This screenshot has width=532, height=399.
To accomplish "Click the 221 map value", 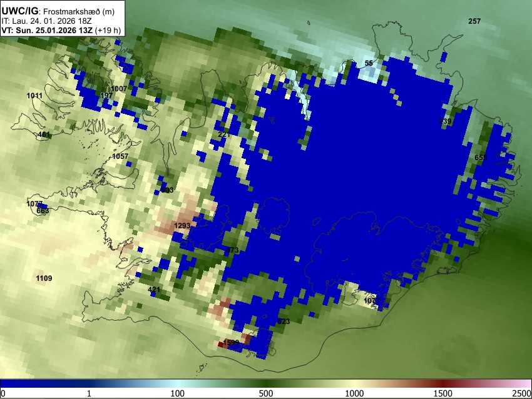I will (224, 134).
